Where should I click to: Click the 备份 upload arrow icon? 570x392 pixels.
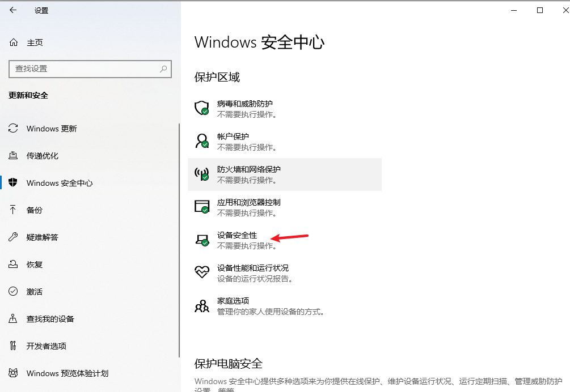point(13,210)
